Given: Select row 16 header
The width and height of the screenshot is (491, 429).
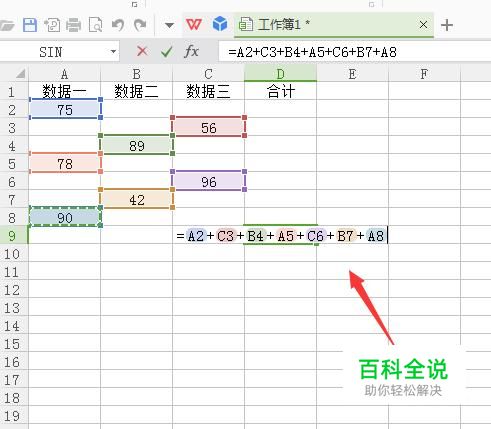Looking at the screenshot, I should tap(13, 362).
